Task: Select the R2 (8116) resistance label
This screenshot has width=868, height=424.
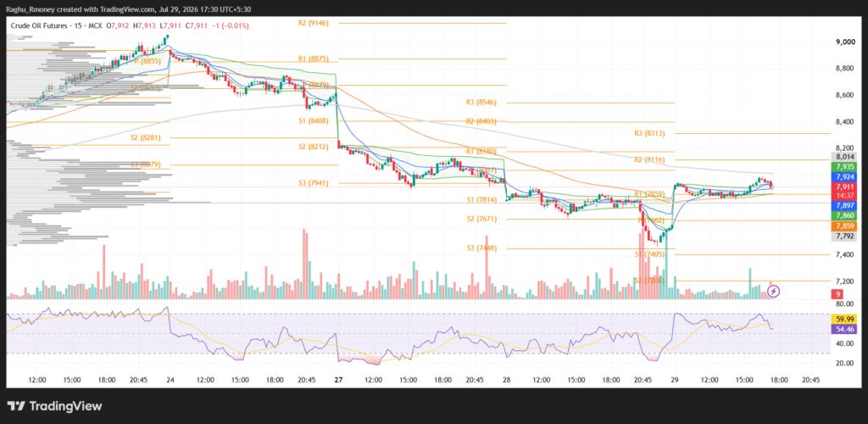Action: click(650, 159)
